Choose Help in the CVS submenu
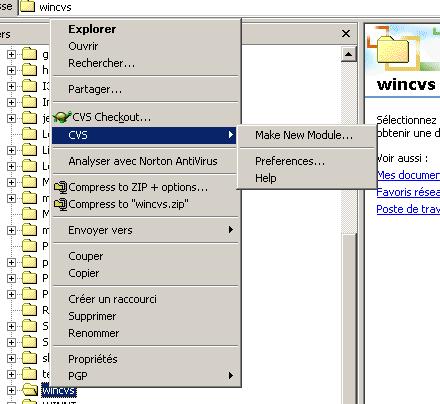The height and width of the screenshot is (404, 440). [266, 178]
